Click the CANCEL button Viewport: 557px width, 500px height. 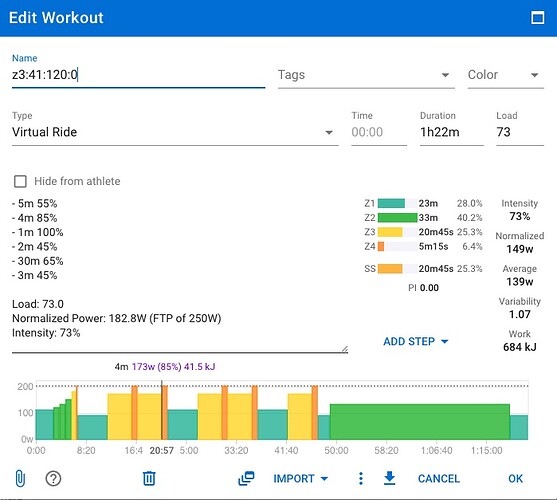point(439,478)
